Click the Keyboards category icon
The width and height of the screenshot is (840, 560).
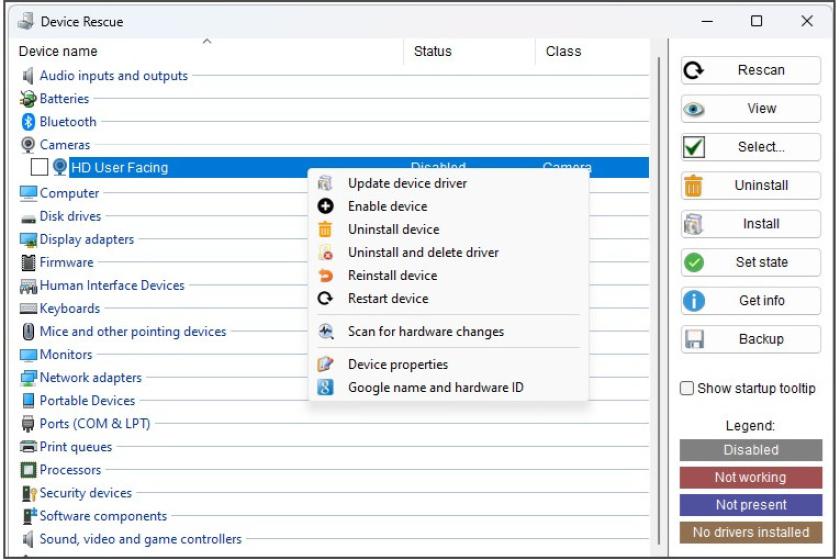point(28,309)
